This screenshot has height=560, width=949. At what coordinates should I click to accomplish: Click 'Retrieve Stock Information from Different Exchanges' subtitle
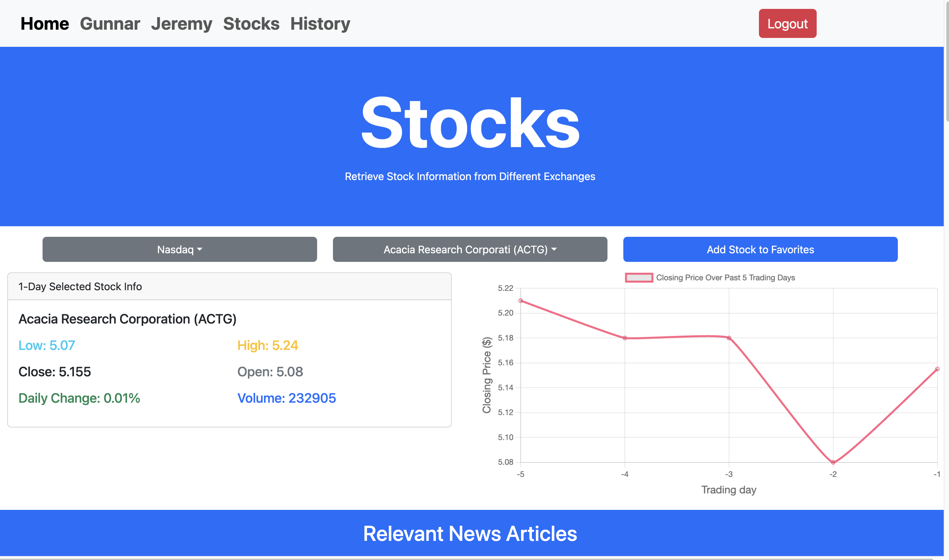pos(470,176)
